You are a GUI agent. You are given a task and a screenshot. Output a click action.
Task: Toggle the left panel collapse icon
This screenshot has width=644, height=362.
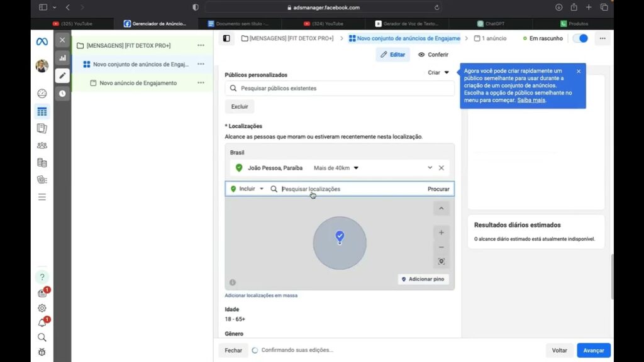[226, 38]
